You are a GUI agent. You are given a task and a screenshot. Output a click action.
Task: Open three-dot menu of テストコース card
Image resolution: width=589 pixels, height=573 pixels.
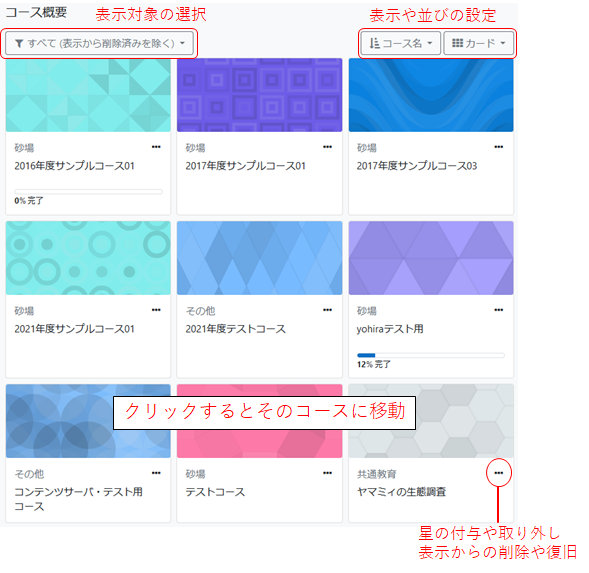tap(328, 473)
